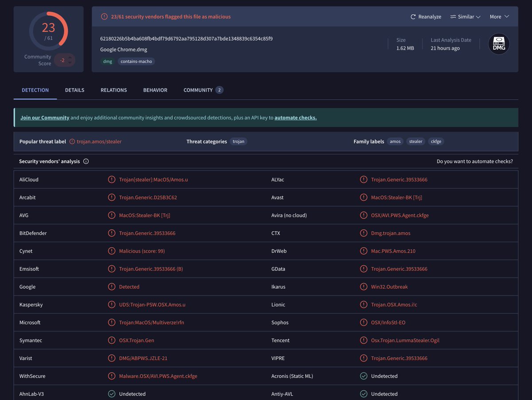This screenshot has width=532, height=400.
Task: Click the DrWeb detection alert icon
Action: click(364, 251)
